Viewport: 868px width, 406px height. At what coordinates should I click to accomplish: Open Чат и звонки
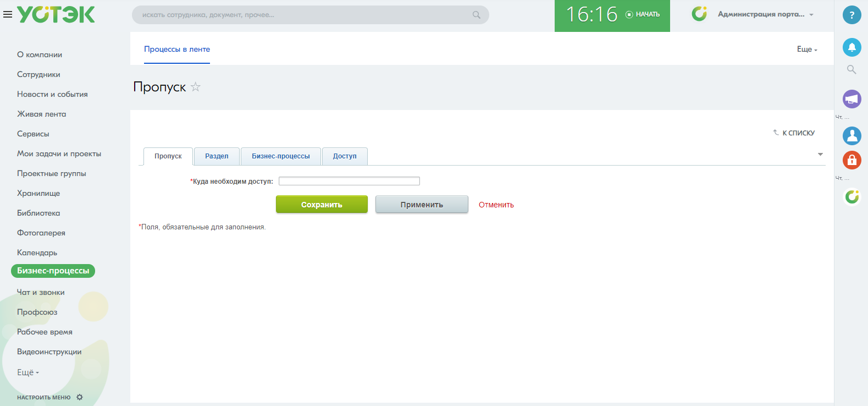click(41, 292)
